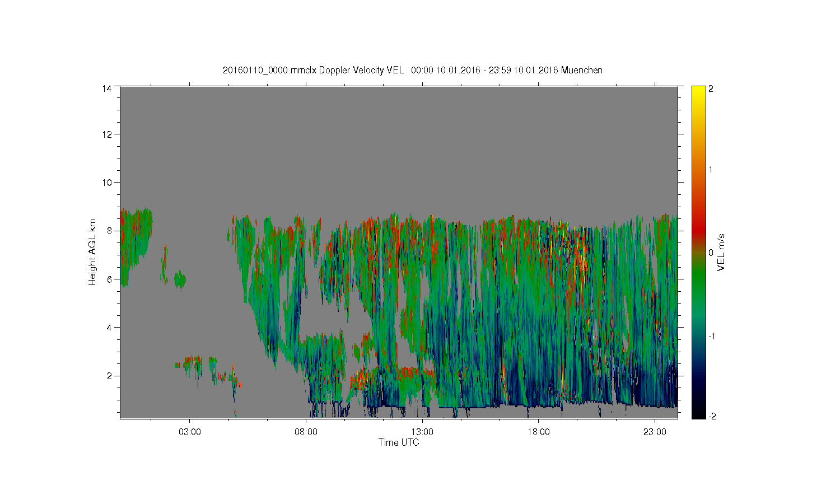Click the '13:00' time tick label
840x504 pixels.
(x=422, y=432)
